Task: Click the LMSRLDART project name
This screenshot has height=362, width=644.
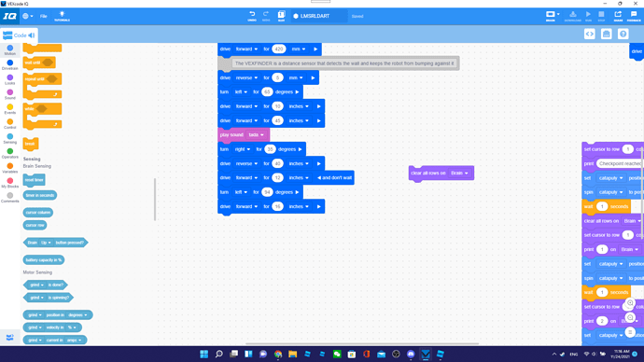Action: (x=315, y=16)
